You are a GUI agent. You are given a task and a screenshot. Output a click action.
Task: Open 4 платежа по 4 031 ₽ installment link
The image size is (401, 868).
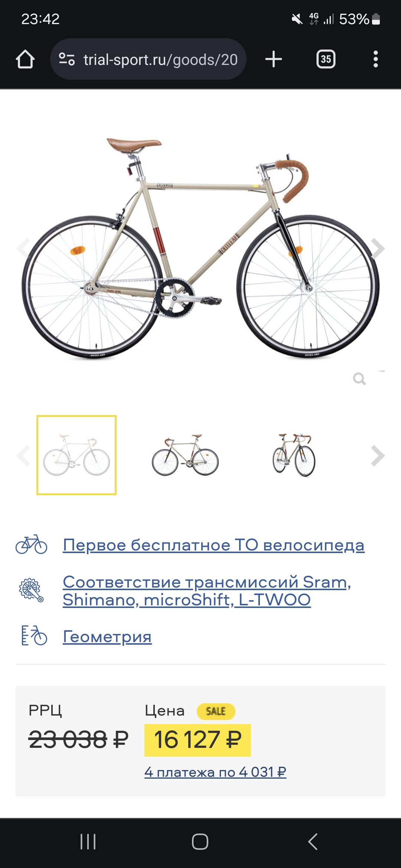[215, 772]
